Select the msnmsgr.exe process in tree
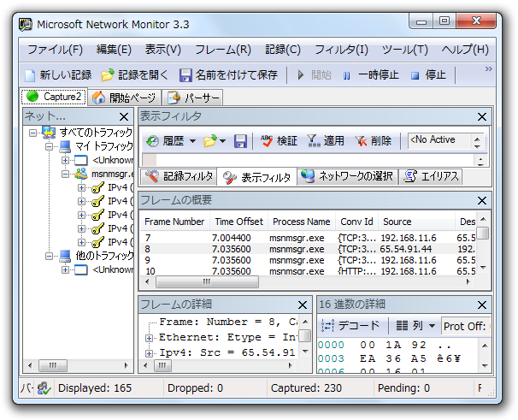Image resolution: width=518 pixels, height=420 pixels. tap(112, 174)
